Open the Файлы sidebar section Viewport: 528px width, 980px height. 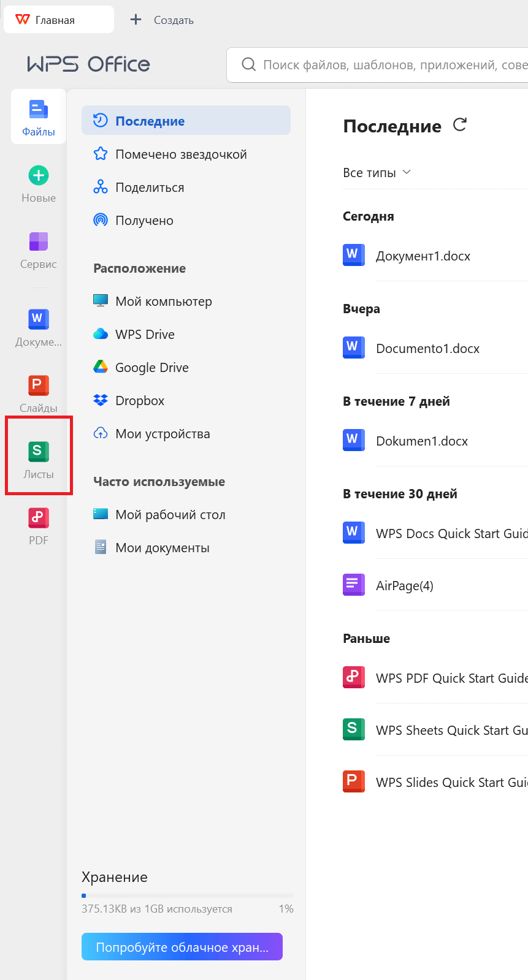point(38,117)
